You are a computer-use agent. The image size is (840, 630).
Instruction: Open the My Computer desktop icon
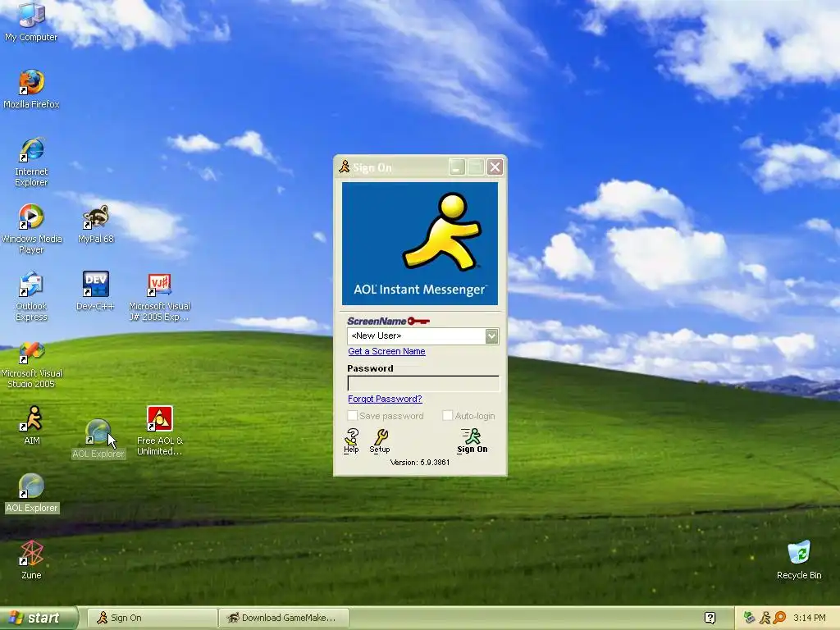[31, 22]
